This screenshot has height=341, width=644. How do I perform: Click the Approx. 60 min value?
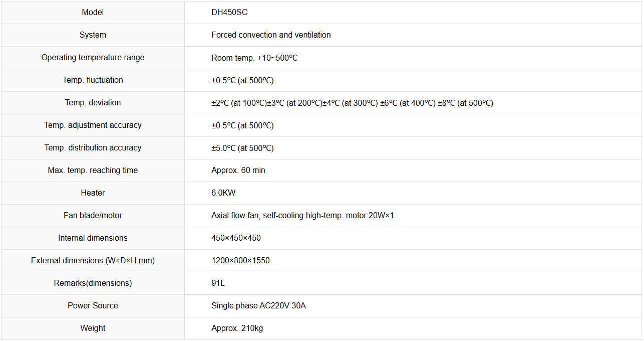[238, 170]
